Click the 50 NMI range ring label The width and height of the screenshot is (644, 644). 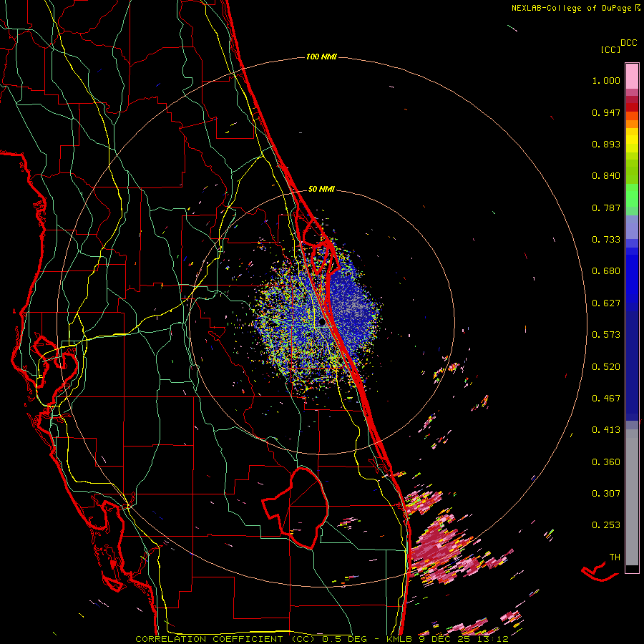321,190
